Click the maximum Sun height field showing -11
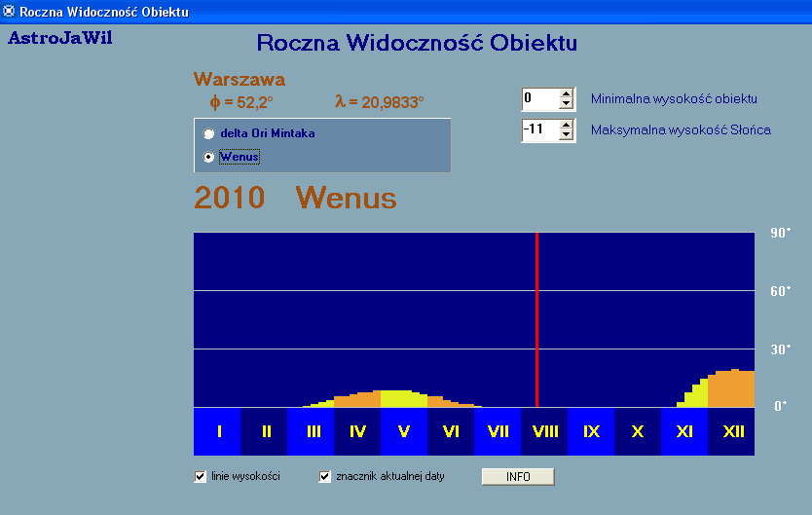This screenshot has height=515, width=812. point(540,129)
